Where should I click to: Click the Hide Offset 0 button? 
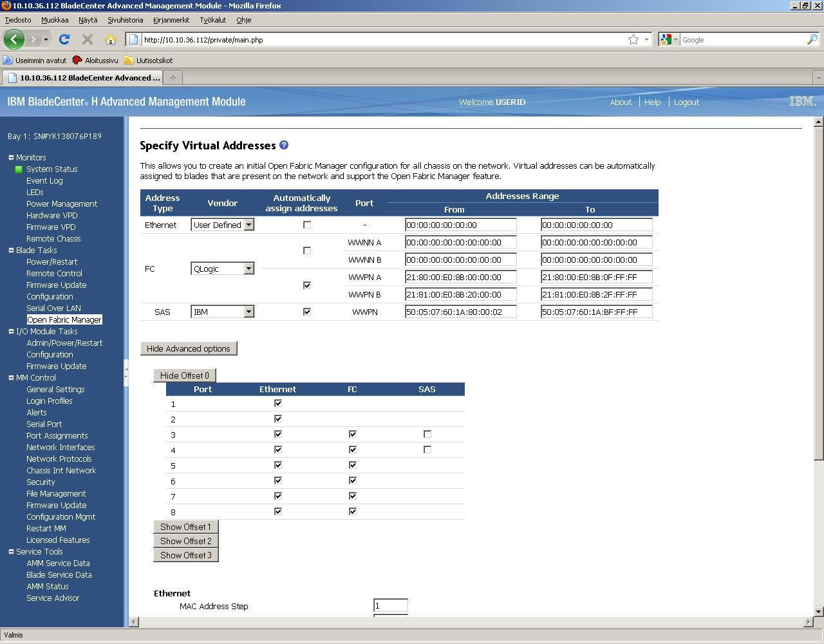(185, 375)
